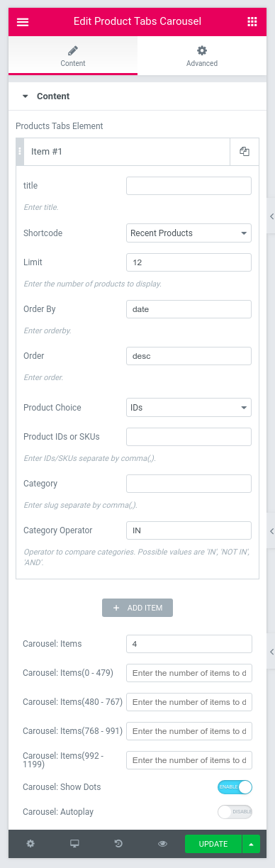The image size is (275, 868).
Task: Switch to the Advanced tab
Action: point(202,56)
